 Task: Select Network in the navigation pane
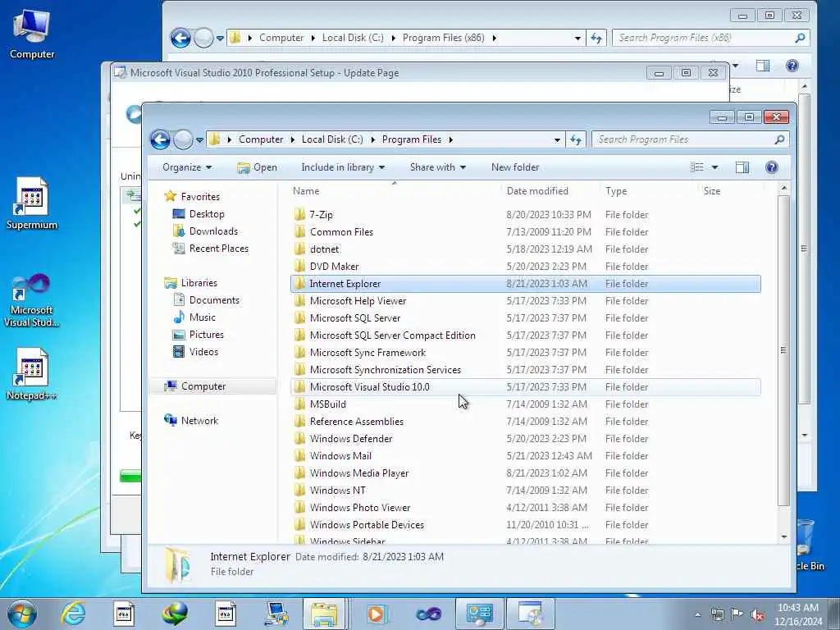point(199,421)
